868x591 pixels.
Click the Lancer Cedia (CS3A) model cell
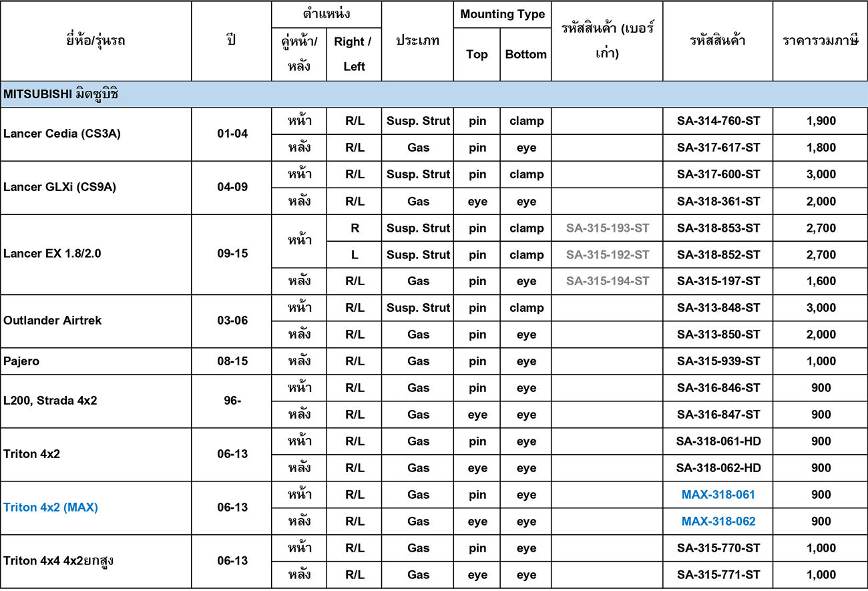pos(96,134)
